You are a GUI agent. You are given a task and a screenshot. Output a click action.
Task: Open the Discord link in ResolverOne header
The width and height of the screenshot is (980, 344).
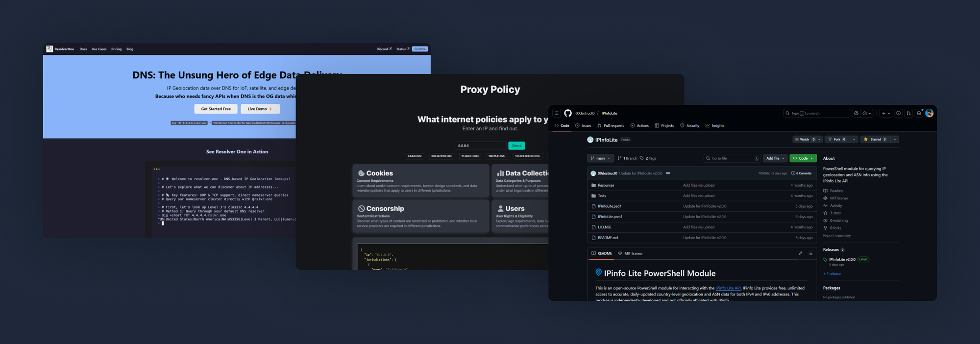pos(384,49)
